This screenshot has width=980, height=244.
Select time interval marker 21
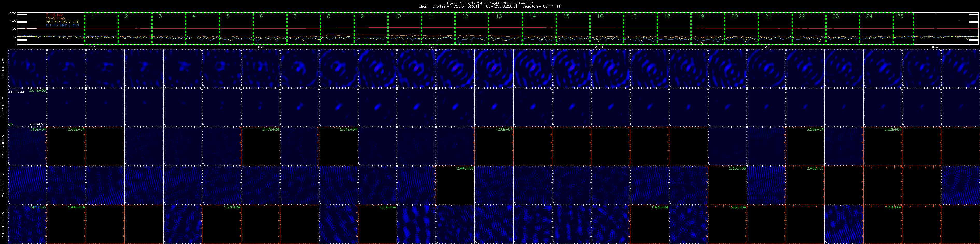click(x=768, y=16)
